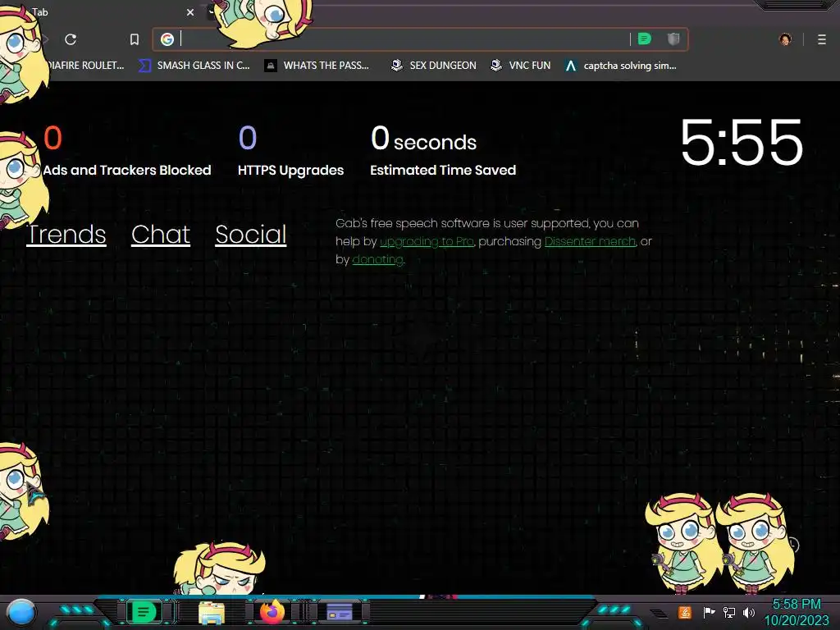This screenshot has width=840, height=630.
Task: Open the taskbar date and time
Action: (x=796, y=612)
